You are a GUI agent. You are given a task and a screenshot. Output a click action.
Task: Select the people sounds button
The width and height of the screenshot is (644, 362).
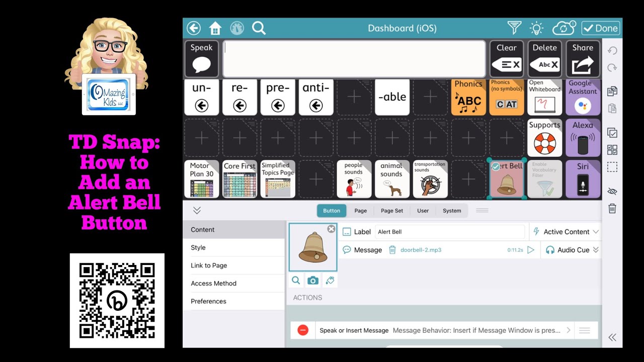pyautogui.click(x=354, y=179)
